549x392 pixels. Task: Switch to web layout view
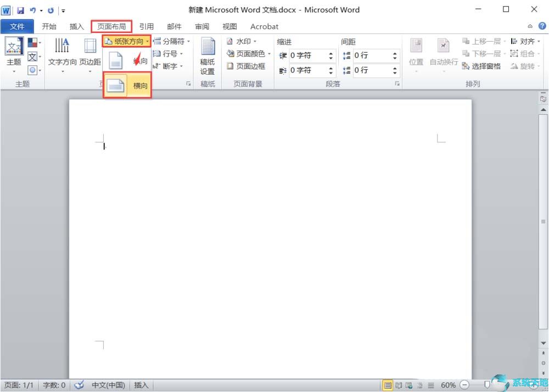pos(409,385)
